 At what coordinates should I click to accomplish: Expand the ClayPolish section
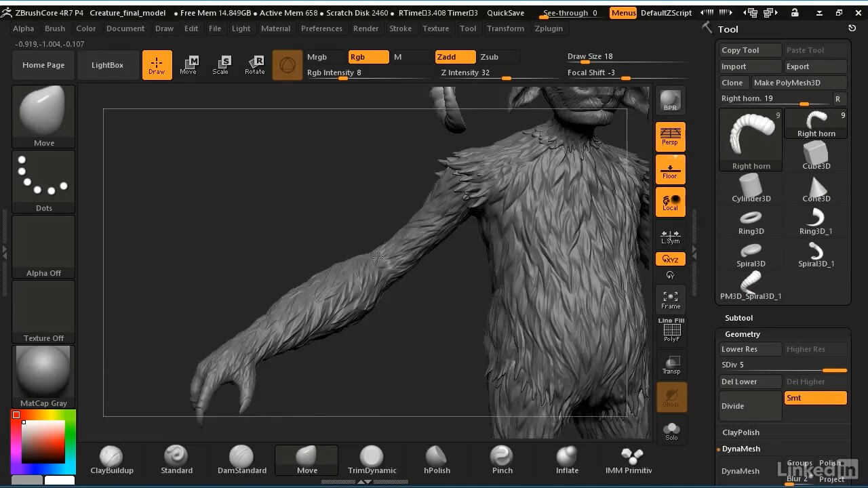click(x=741, y=432)
